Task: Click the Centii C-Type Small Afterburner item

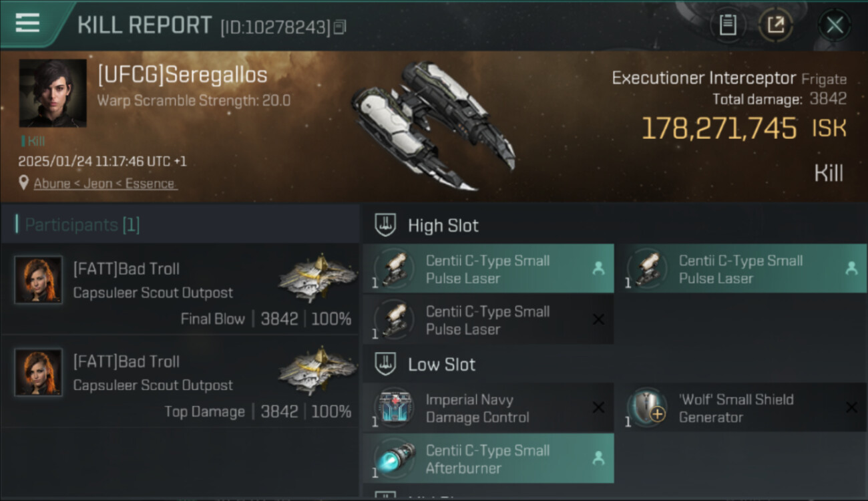Action: coord(487,459)
